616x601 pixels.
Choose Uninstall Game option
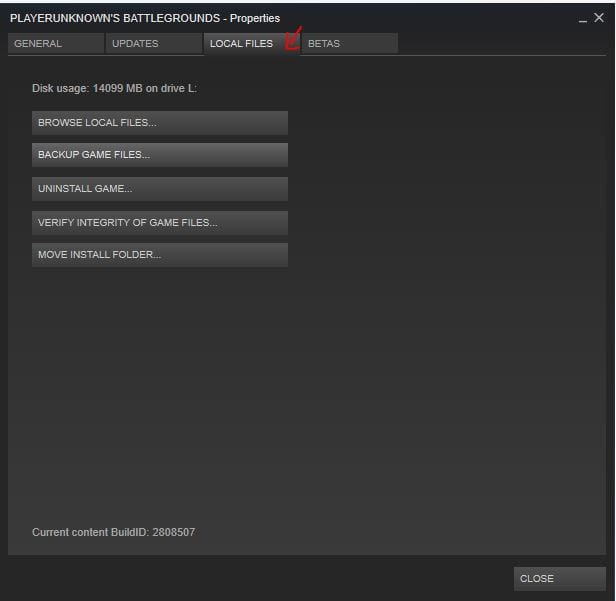pyautogui.click(x=160, y=189)
